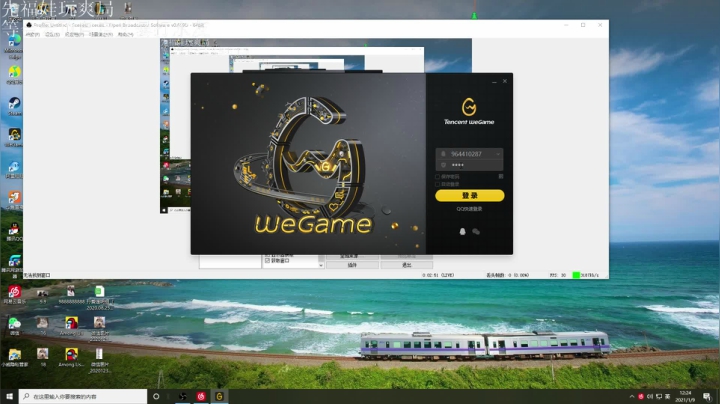
Task: Toggle the 获取窗口 checkbox in OBS list
Action: point(267,260)
